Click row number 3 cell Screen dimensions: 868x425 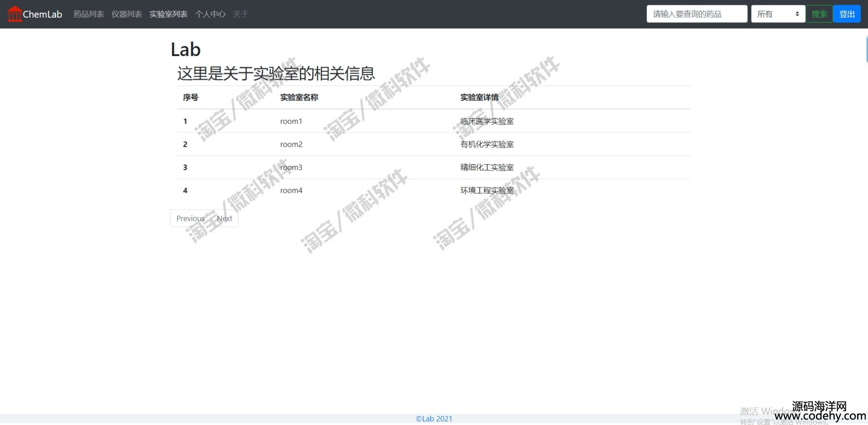(x=185, y=167)
